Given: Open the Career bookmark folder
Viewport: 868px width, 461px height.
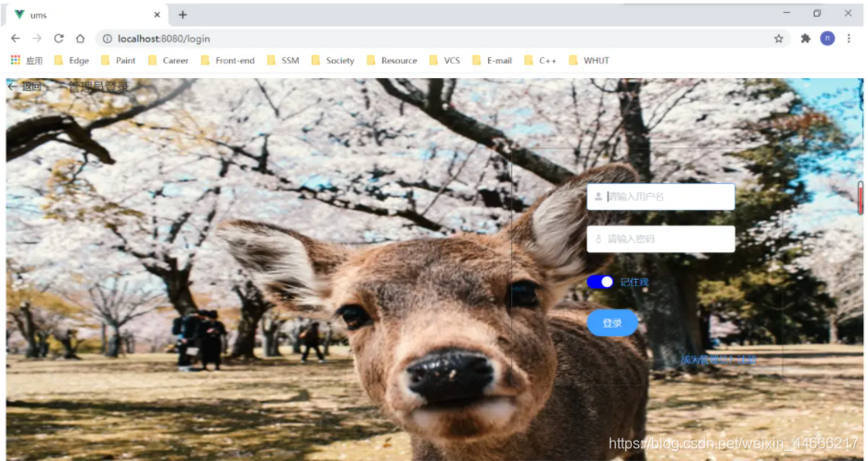Looking at the screenshot, I should [x=168, y=61].
